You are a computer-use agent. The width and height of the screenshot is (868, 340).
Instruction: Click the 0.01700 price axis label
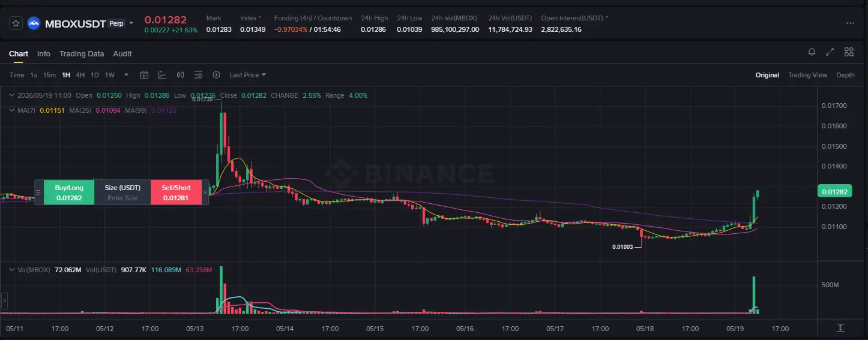(834, 106)
